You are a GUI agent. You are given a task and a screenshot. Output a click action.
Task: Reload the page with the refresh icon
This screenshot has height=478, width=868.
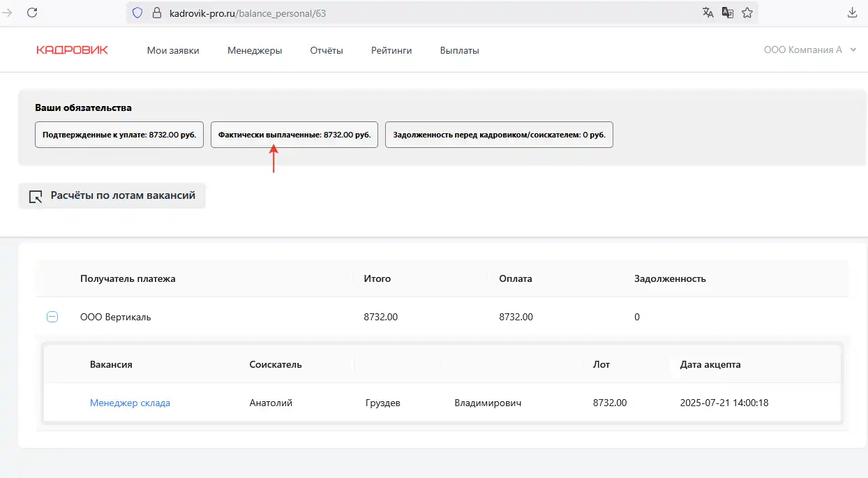(31, 13)
